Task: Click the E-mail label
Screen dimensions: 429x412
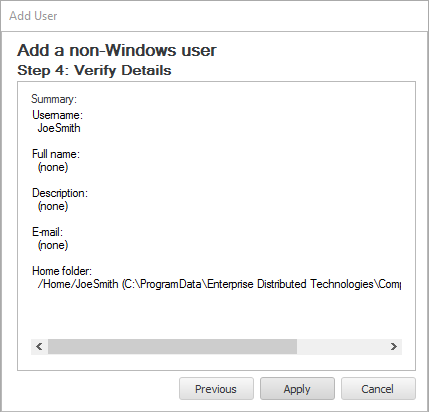Action: click(x=47, y=232)
